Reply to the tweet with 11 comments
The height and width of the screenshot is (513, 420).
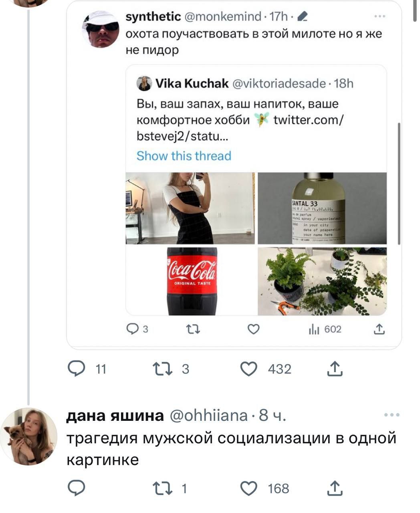click(x=76, y=369)
